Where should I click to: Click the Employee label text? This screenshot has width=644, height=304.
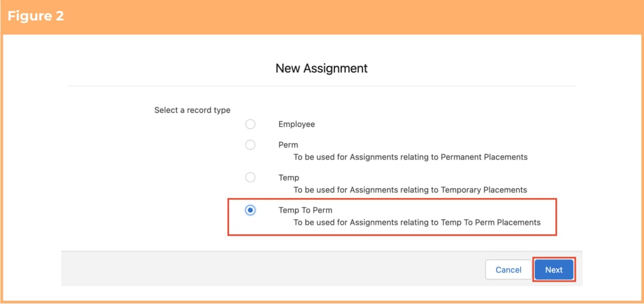pos(297,124)
